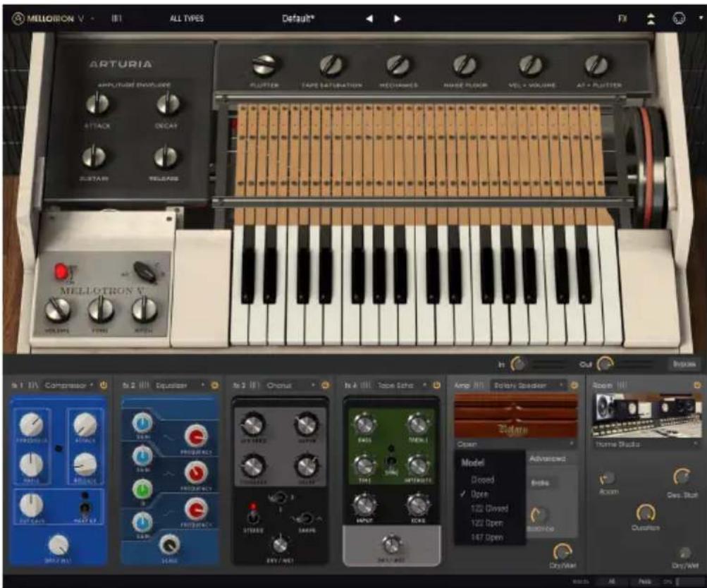Image resolution: width=707 pixels, height=588 pixels.
Task: Open the preset library browser icon
Action: pyautogui.click(x=116, y=18)
